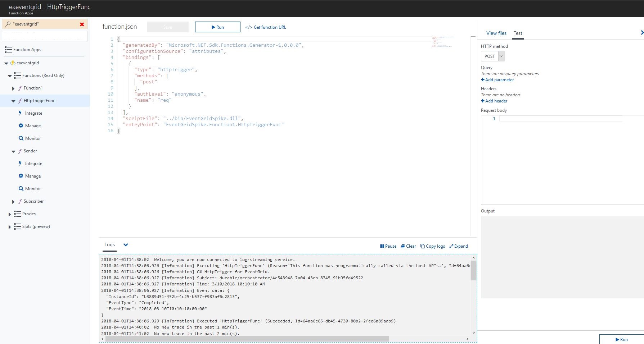This screenshot has height=344, width=644.
Task: Select the Test tab
Action: coord(518,33)
